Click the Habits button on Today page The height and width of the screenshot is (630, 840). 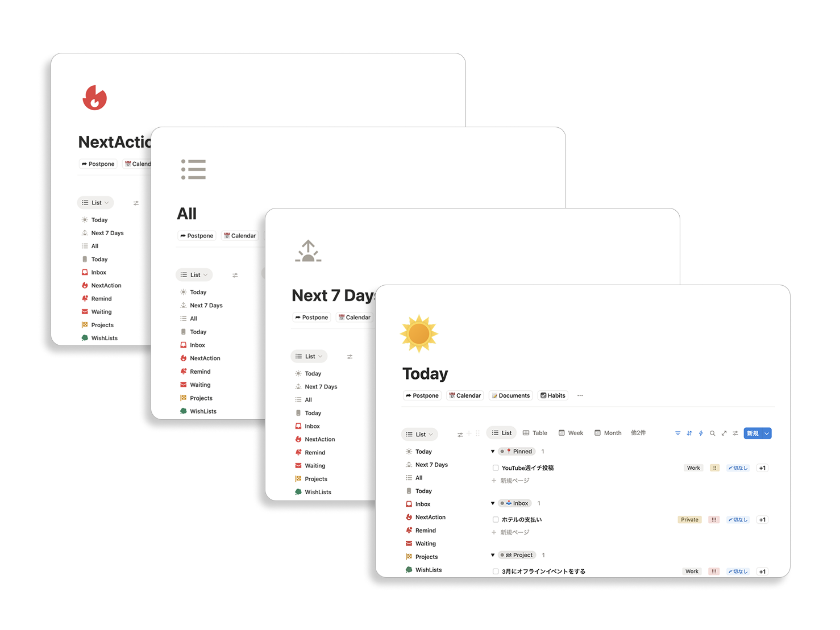[552, 395]
